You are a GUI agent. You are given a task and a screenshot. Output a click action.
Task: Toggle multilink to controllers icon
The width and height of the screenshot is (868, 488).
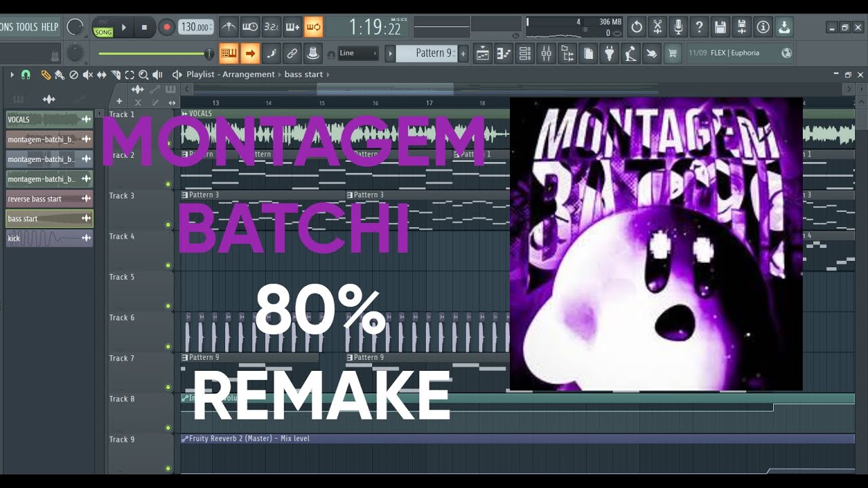[x=313, y=53]
